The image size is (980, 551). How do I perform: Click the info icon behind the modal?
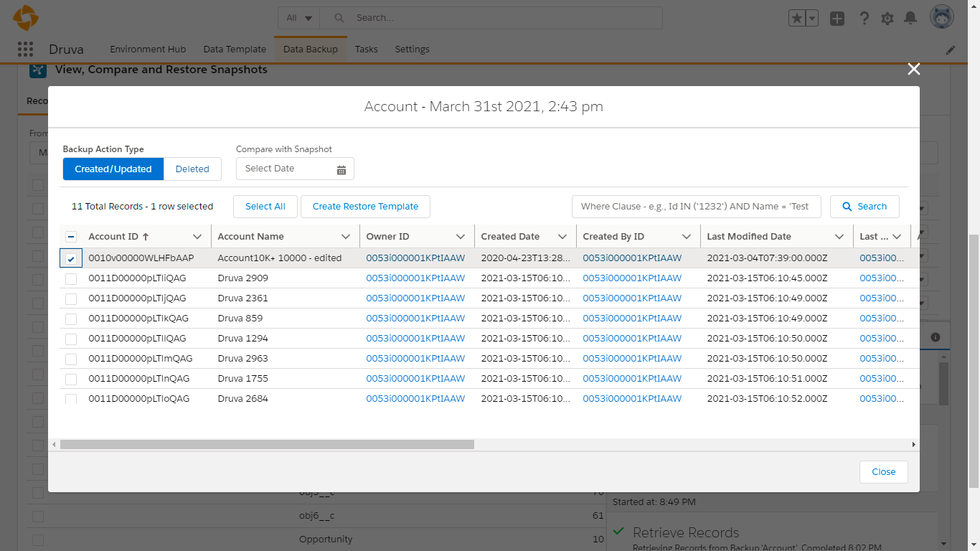[x=936, y=336]
